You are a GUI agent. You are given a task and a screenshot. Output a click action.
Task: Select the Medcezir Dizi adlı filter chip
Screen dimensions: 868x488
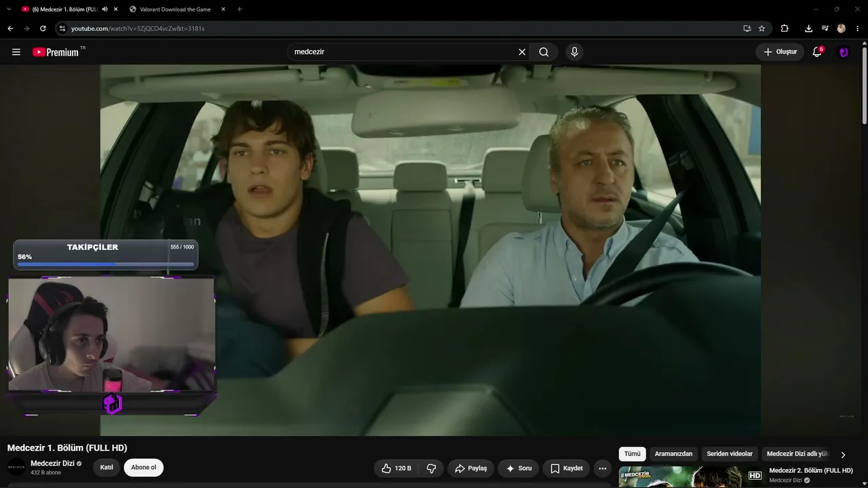point(797,454)
